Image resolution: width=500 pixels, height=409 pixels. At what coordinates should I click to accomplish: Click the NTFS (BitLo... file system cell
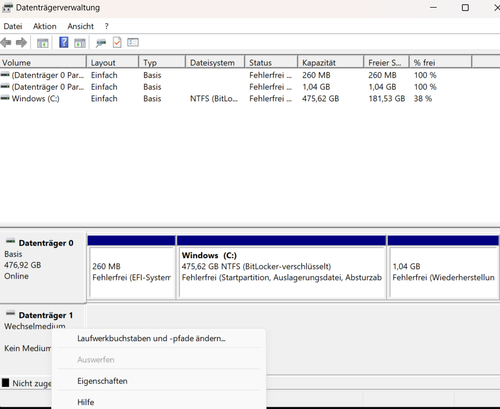(x=214, y=99)
